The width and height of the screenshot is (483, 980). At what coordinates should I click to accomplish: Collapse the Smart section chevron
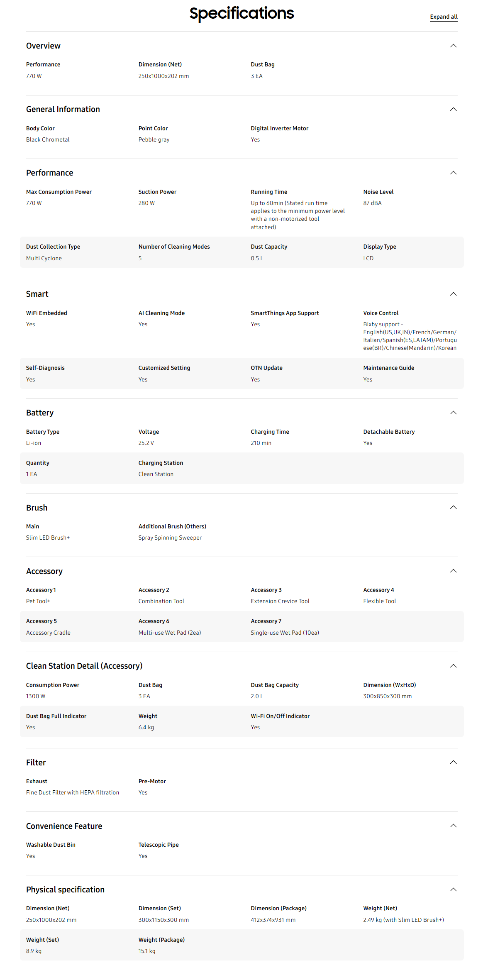[453, 294]
